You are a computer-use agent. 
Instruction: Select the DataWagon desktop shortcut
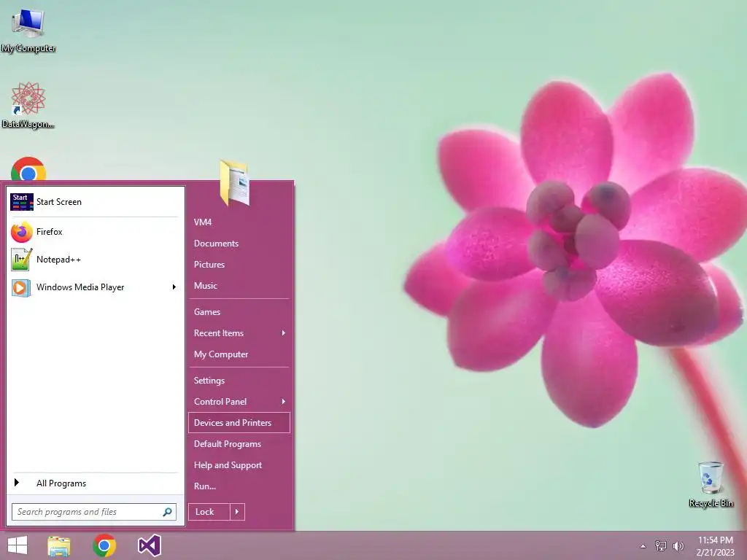click(28, 105)
